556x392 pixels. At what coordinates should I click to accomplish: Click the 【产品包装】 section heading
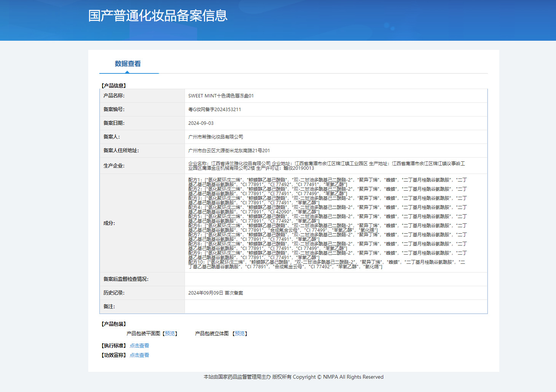114,324
